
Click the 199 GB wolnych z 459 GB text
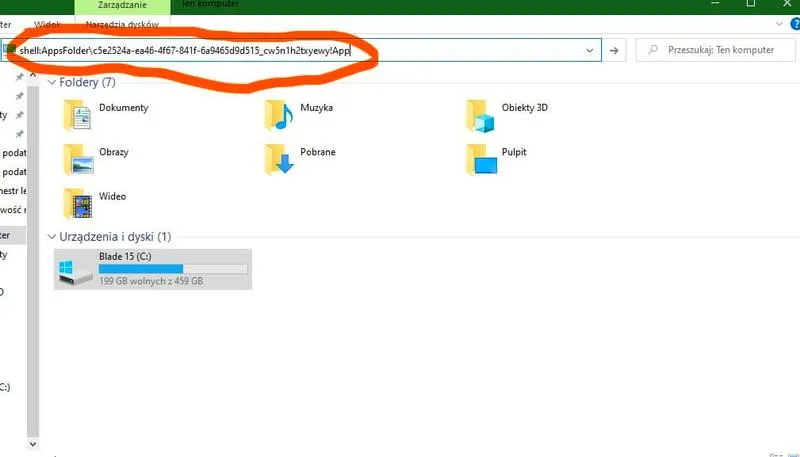coord(151,281)
